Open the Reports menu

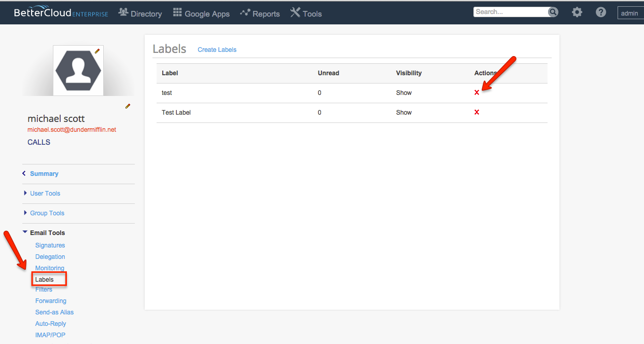pos(260,13)
